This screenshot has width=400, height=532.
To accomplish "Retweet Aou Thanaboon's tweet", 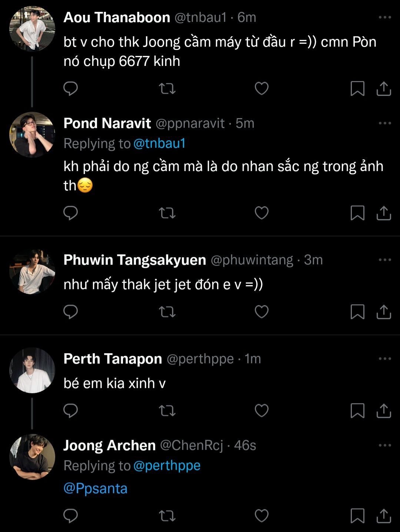I will (x=167, y=89).
